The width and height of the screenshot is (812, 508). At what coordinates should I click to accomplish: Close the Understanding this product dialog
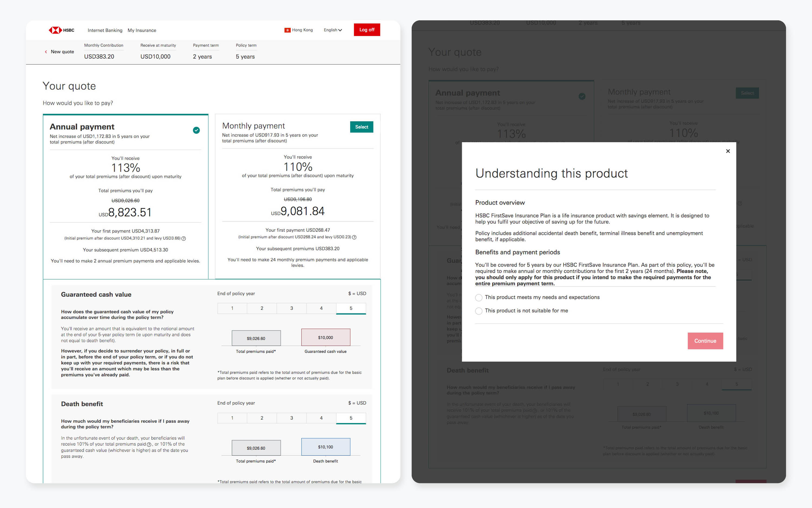(x=728, y=151)
